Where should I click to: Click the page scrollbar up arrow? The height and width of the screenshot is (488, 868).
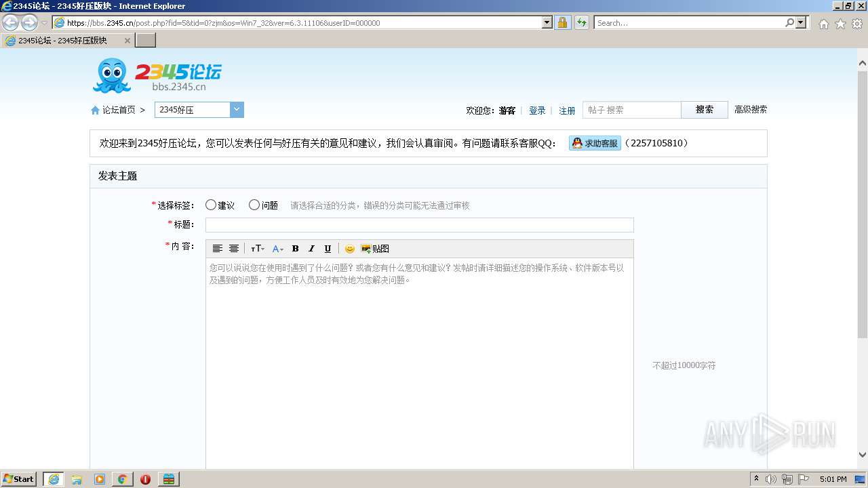tap(863, 64)
